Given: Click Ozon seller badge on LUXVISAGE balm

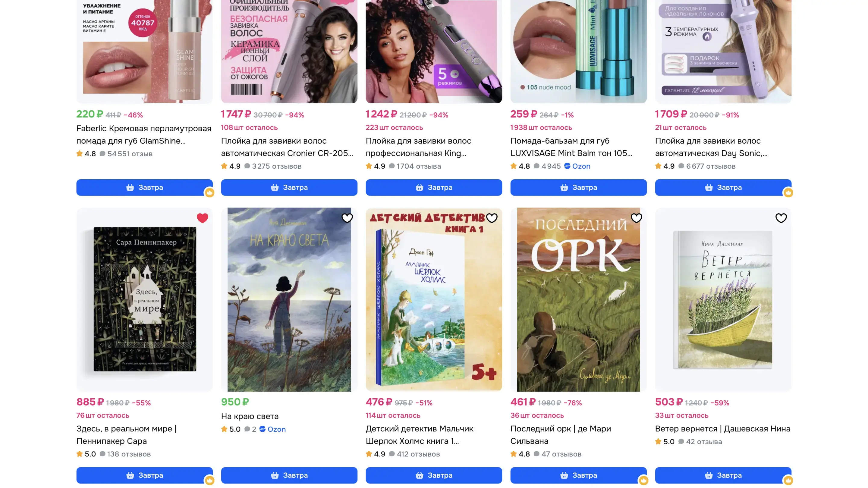Looking at the screenshot, I should [577, 166].
